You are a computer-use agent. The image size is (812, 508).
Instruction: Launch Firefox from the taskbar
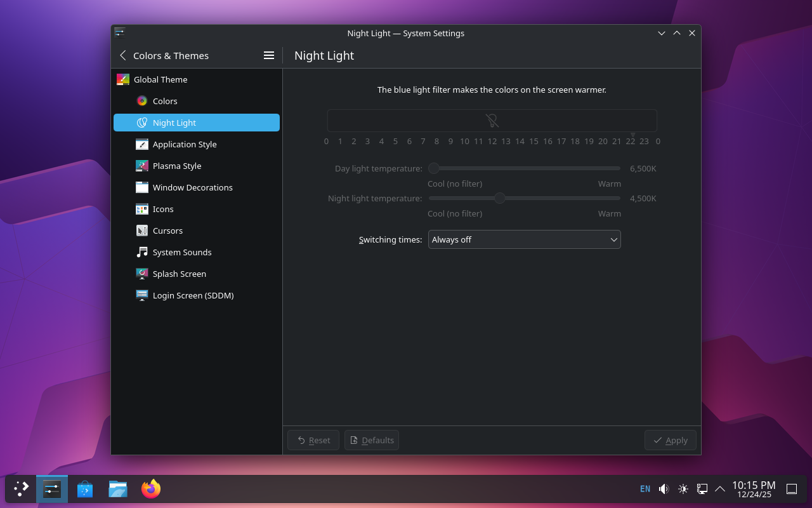pos(151,489)
